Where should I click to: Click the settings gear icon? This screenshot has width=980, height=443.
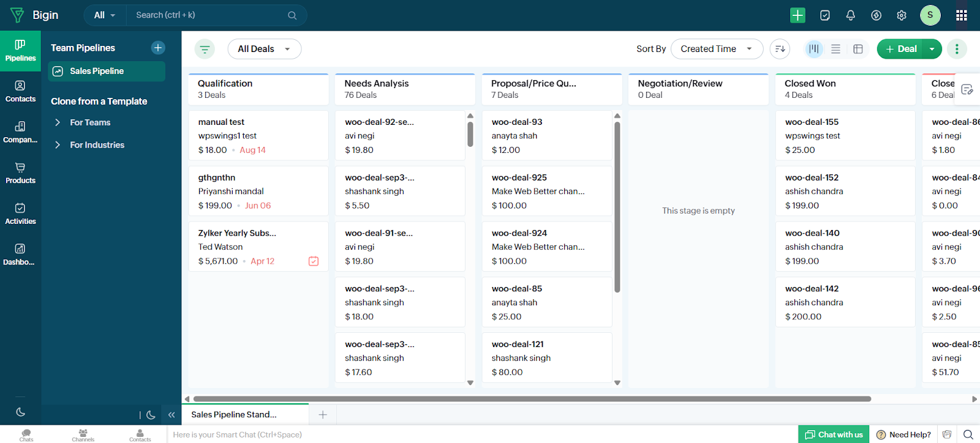point(902,15)
